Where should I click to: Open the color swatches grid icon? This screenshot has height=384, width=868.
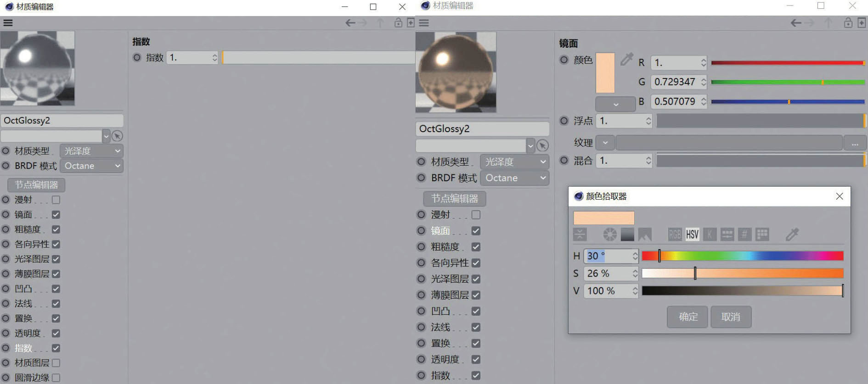[762, 234]
